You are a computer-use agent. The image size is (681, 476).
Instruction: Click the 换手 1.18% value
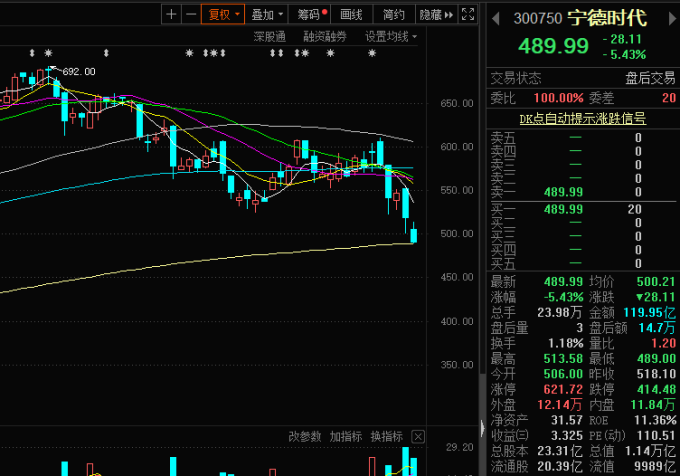(x=565, y=344)
